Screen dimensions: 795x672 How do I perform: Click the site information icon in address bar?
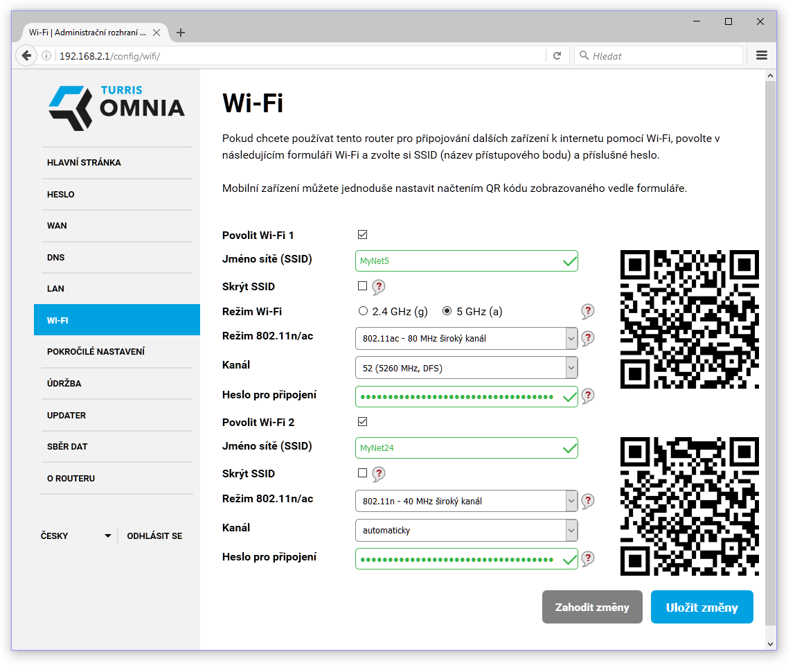coord(46,56)
